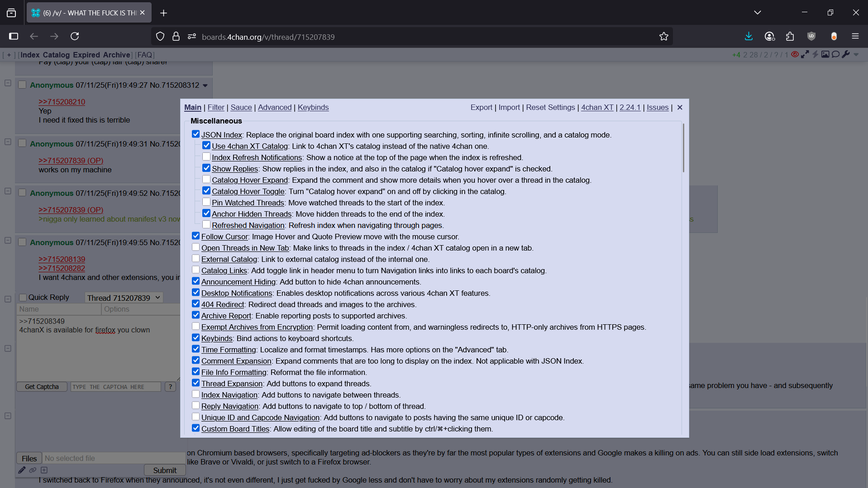
Task: Click the expand arrows icon in header
Action: 805,54
